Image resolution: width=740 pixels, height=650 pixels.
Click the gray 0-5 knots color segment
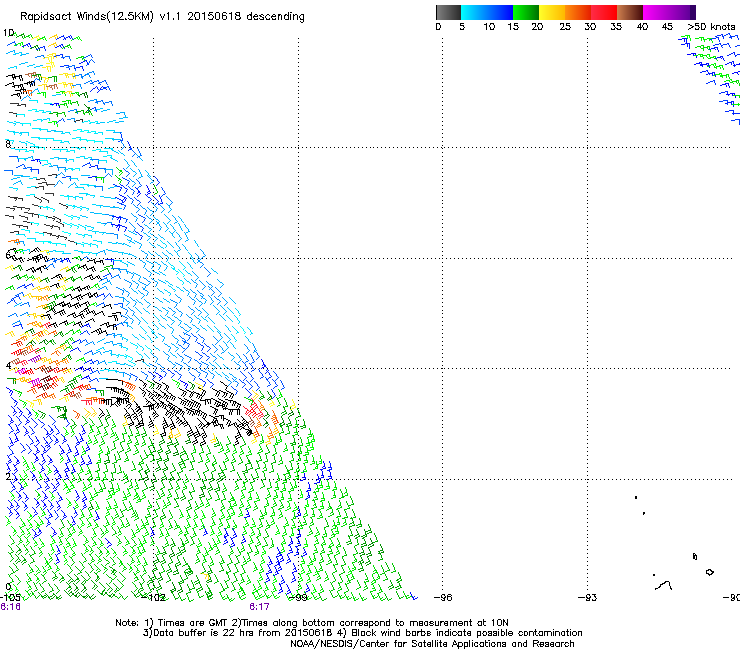448,12
